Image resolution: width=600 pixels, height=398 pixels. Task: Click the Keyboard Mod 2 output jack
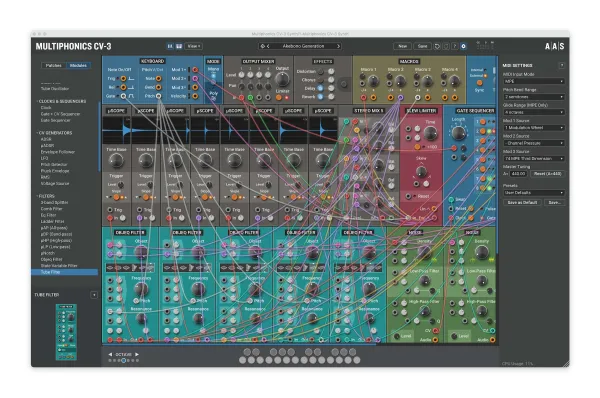point(195,78)
